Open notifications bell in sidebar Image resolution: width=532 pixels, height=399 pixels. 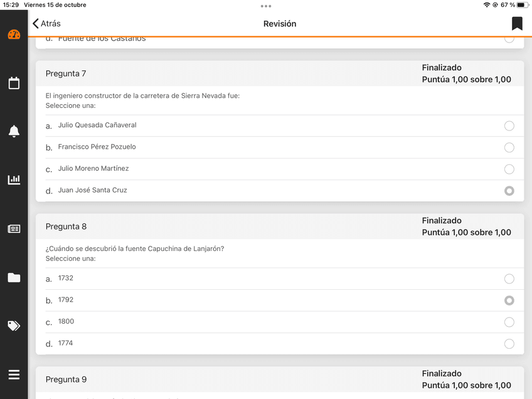point(14,131)
